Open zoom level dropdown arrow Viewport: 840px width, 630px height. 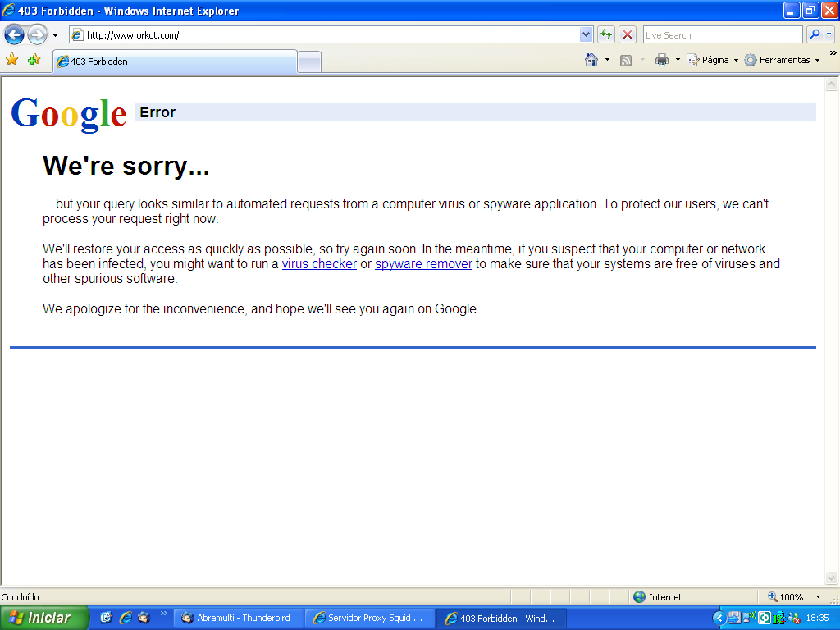(818, 597)
